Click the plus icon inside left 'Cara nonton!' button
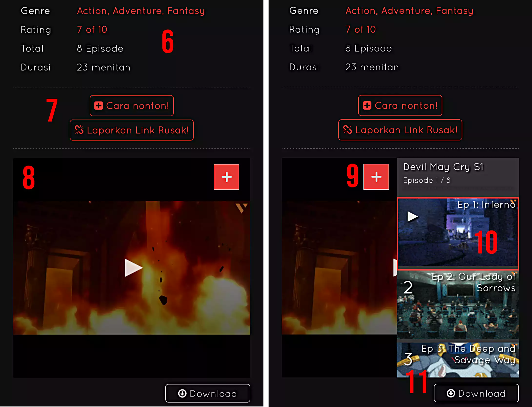The image size is (532, 407). click(99, 105)
